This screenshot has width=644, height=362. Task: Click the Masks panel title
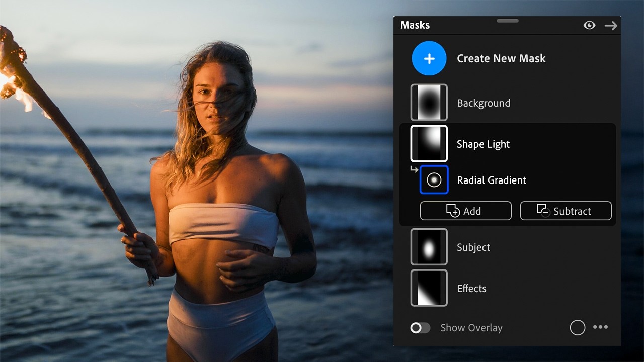(415, 25)
